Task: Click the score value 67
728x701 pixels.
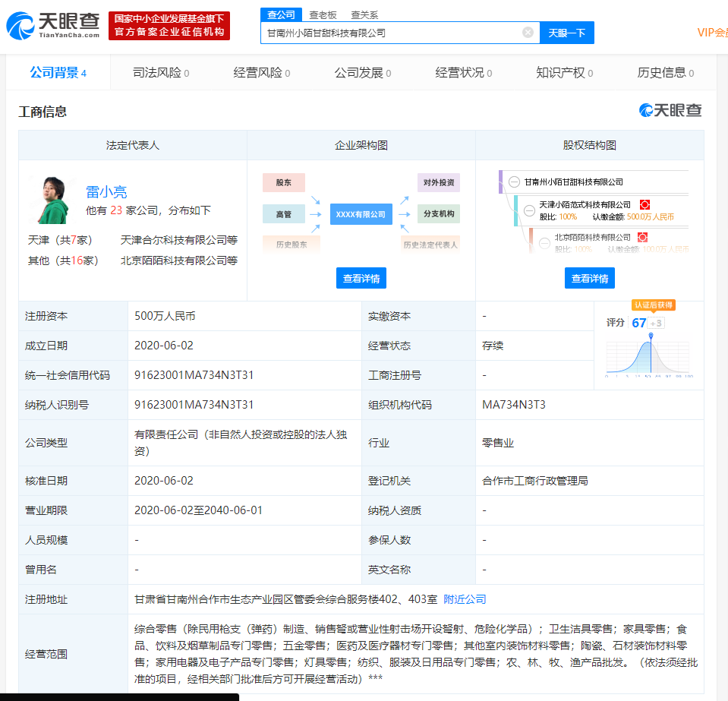Action: point(639,322)
